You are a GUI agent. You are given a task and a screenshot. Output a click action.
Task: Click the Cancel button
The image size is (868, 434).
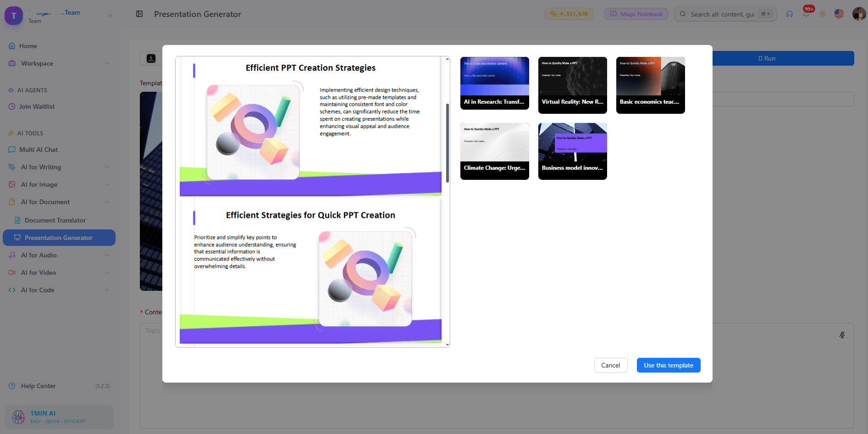[x=611, y=365]
